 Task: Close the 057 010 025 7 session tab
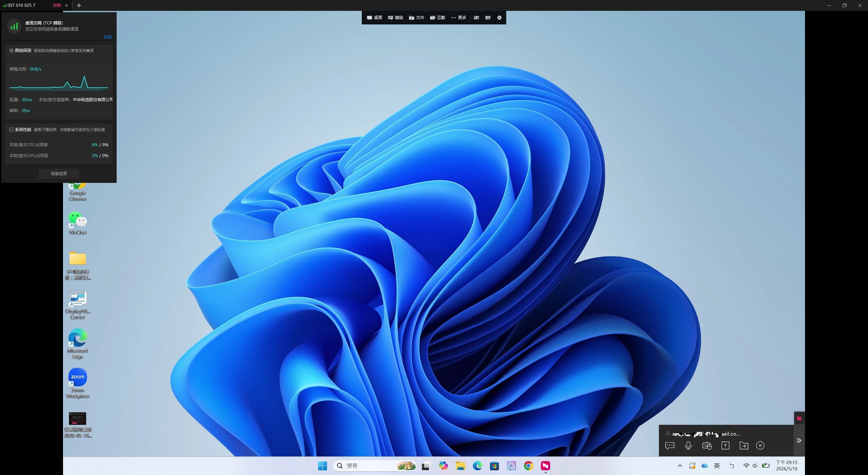click(66, 5)
